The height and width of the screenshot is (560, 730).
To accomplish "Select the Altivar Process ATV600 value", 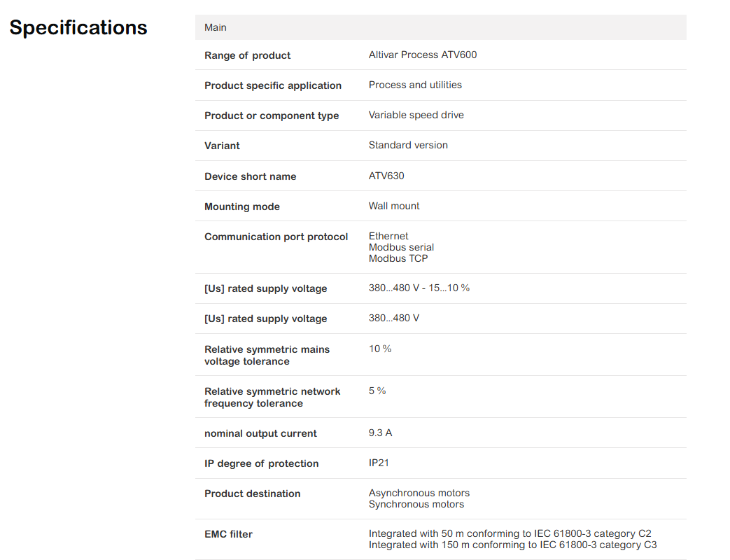I will (x=423, y=55).
